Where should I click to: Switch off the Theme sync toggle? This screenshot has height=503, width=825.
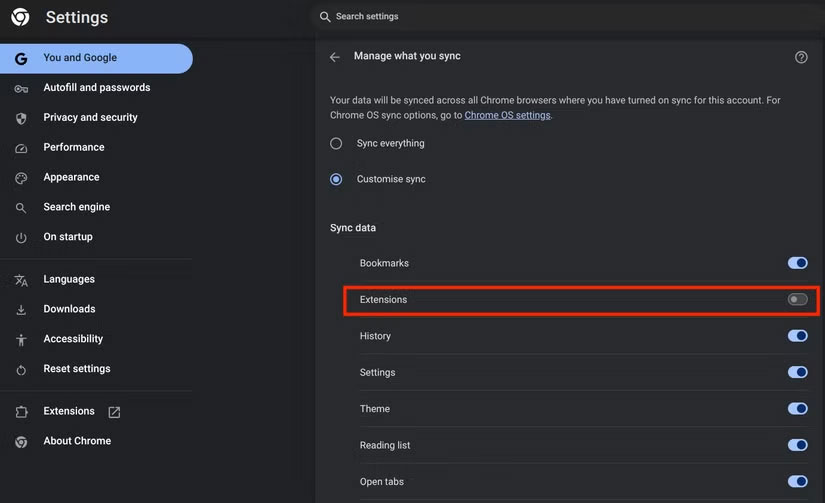point(797,409)
